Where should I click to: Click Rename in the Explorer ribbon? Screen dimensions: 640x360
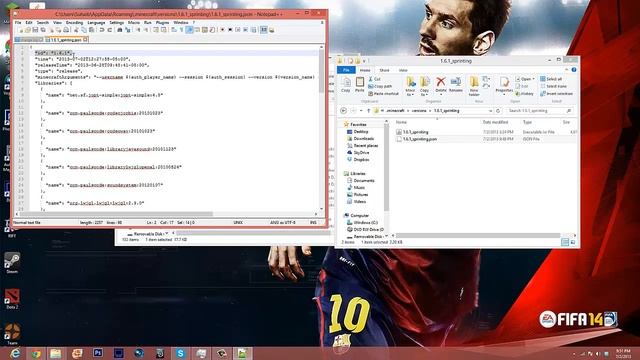pyautogui.click(x=456, y=84)
